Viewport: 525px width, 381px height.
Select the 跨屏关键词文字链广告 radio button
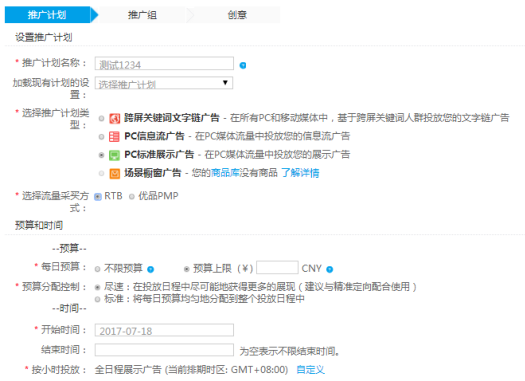[x=101, y=119]
